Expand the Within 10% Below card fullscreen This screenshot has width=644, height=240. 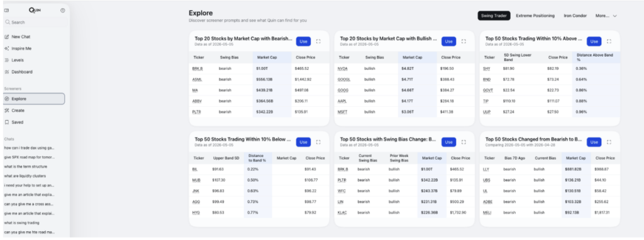(x=318, y=142)
